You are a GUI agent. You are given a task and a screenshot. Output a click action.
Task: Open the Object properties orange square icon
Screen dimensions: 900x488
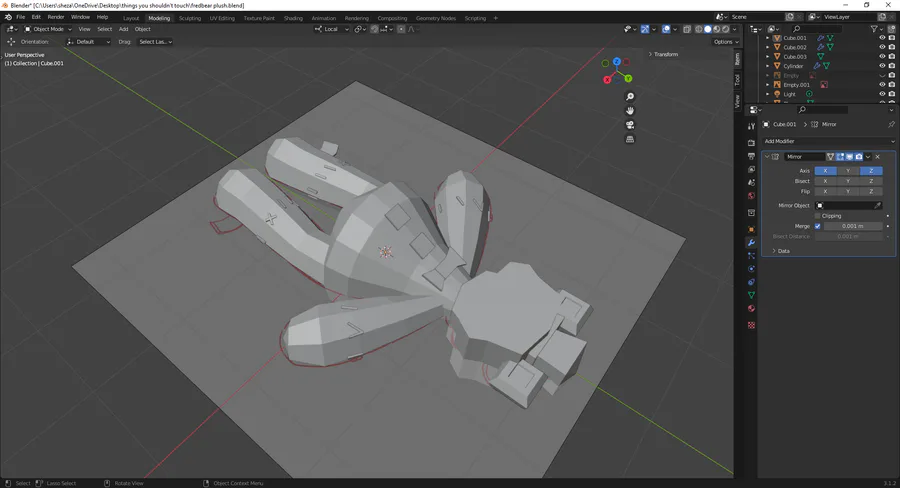pyautogui.click(x=751, y=230)
